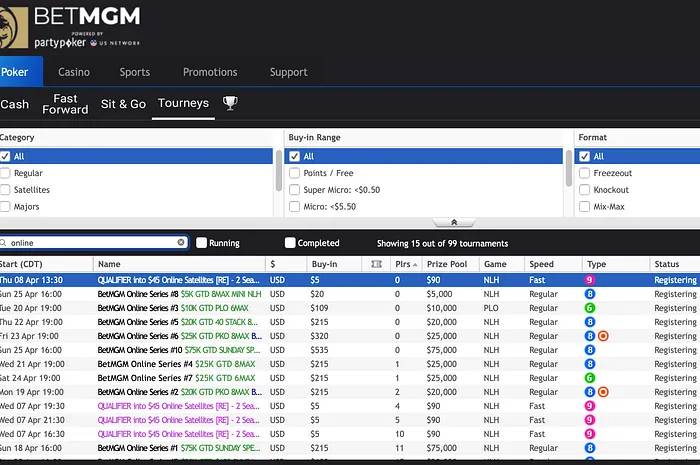Open the Sit & Go tab
The width and height of the screenshot is (700, 465).
click(123, 104)
